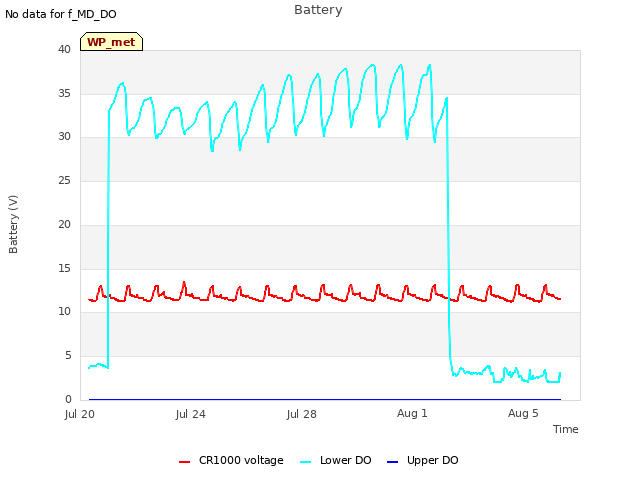
Task: Click the blue Upper DO legend swatch
Action: point(392,462)
